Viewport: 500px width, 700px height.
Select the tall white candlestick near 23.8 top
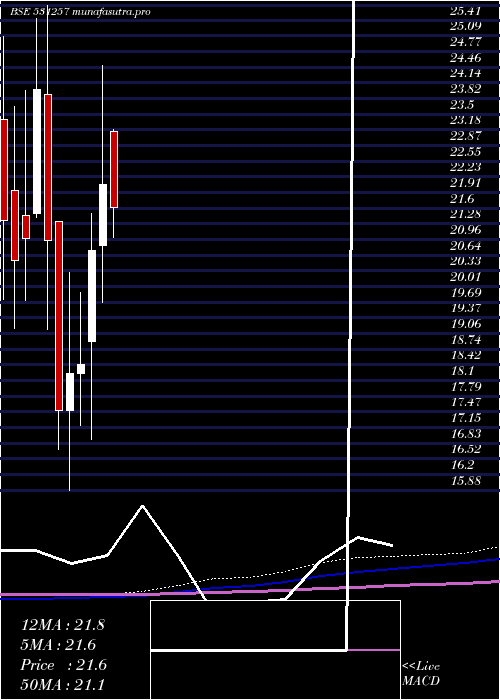[x=37, y=151]
